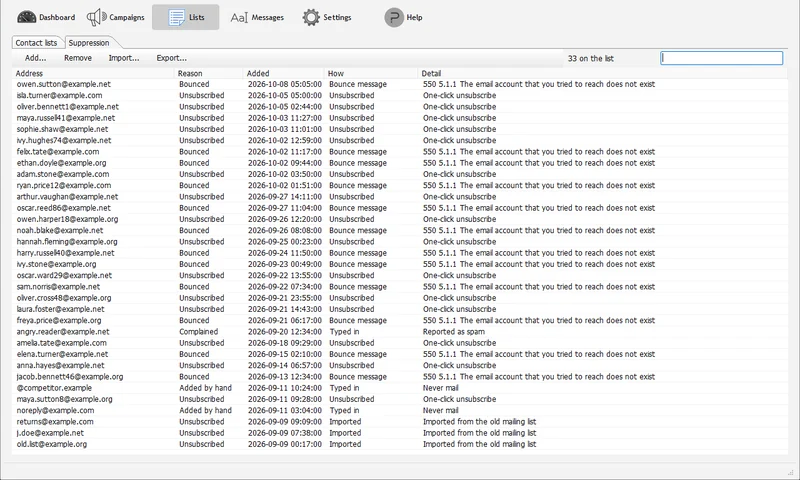The width and height of the screenshot is (800, 480).
Task: Click date 2026-09-20 12:34:00
Action: [x=285, y=332]
